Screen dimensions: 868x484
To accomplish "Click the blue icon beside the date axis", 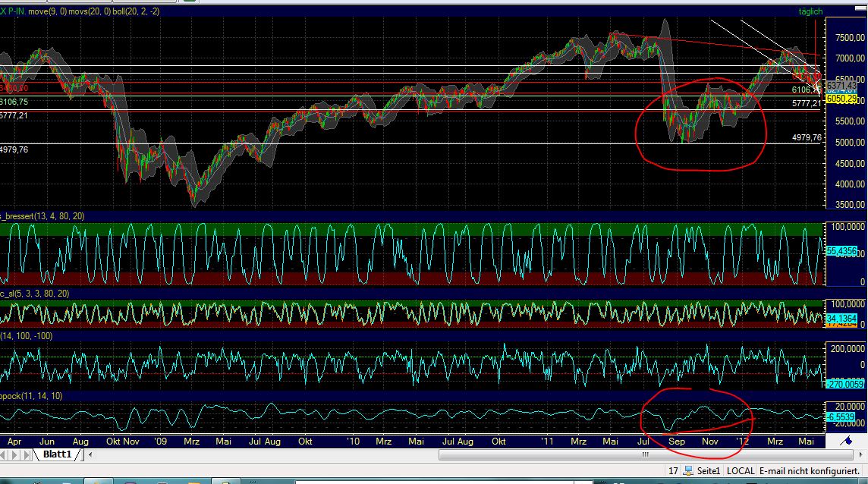I will [846, 441].
